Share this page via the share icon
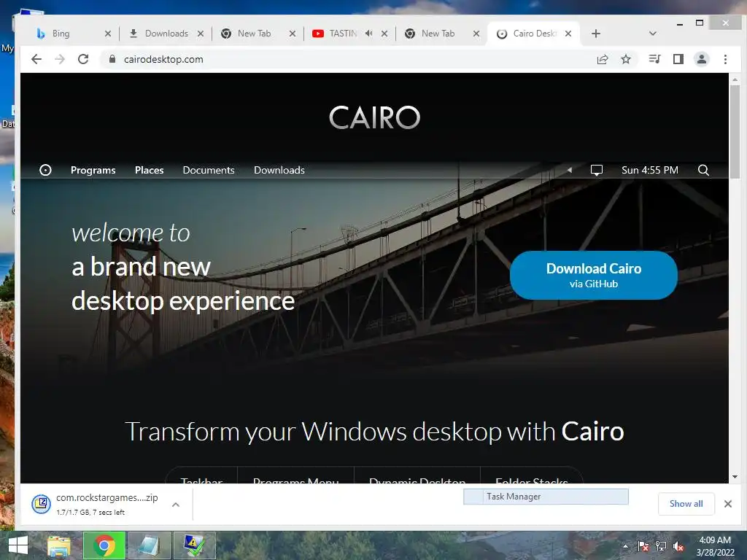The height and width of the screenshot is (560, 747). (x=603, y=59)
